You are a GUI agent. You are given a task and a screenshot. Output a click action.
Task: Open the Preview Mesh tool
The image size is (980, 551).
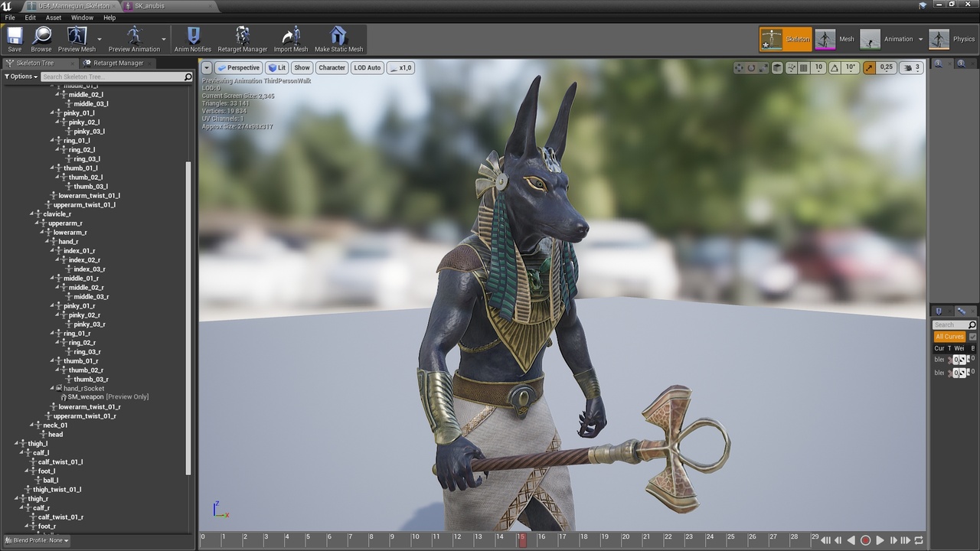(x=77, y=39)
